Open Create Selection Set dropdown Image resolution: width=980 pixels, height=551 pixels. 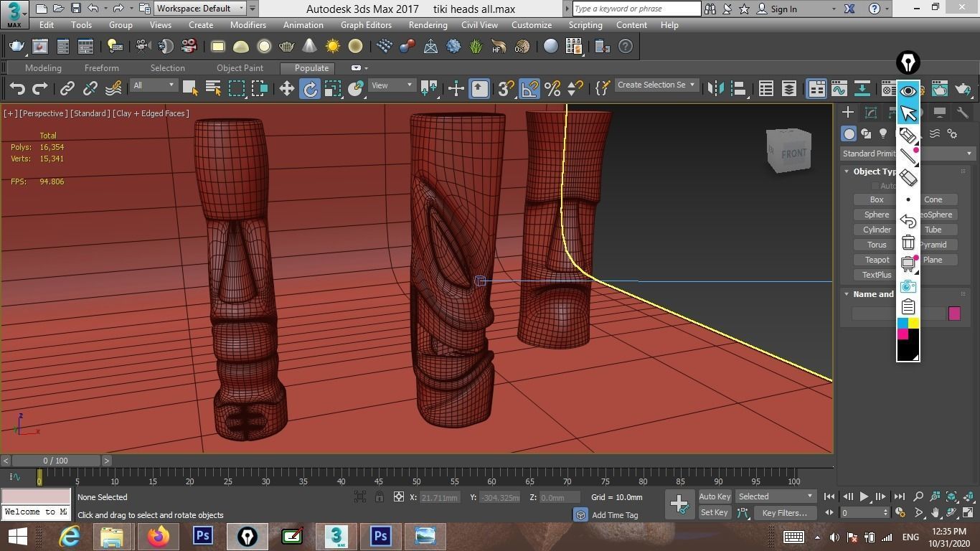656,85
